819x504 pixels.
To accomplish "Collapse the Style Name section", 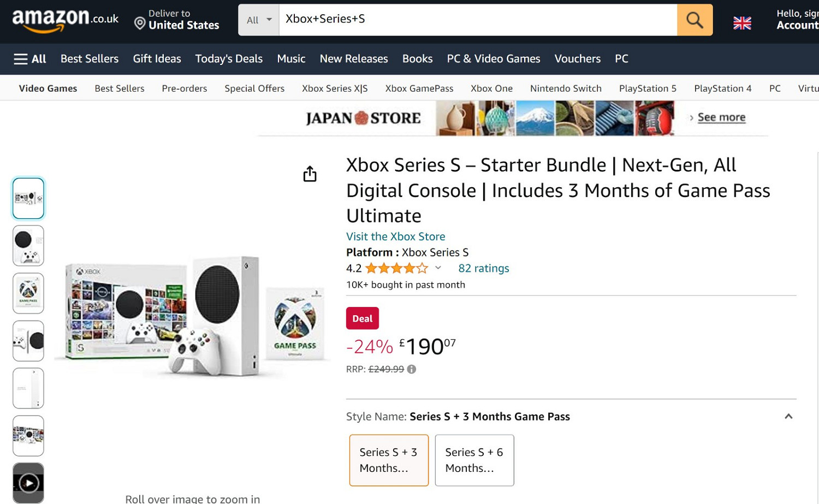I will tap(788, 416).
